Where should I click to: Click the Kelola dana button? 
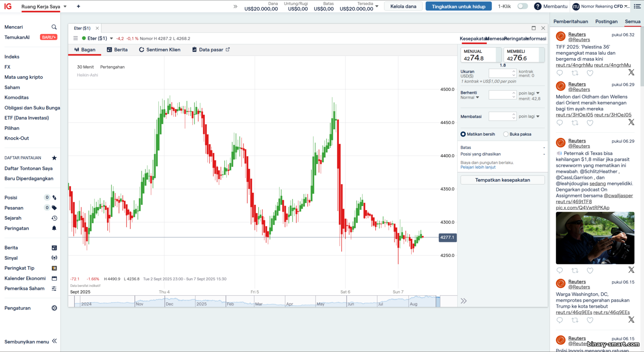coord(403,6)
